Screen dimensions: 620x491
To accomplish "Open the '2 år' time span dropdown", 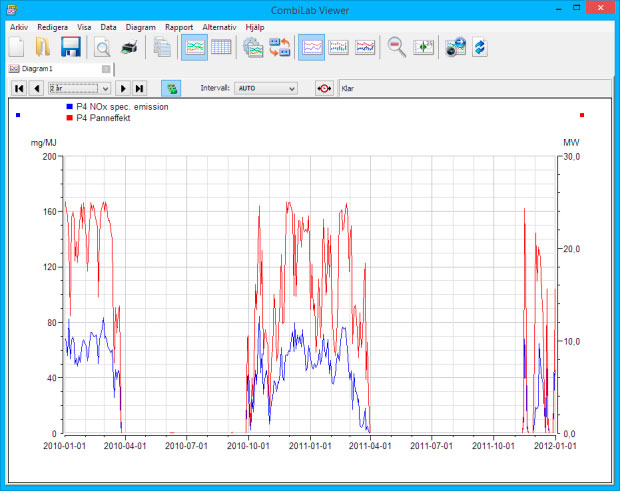I will click(x=79, y=88).
